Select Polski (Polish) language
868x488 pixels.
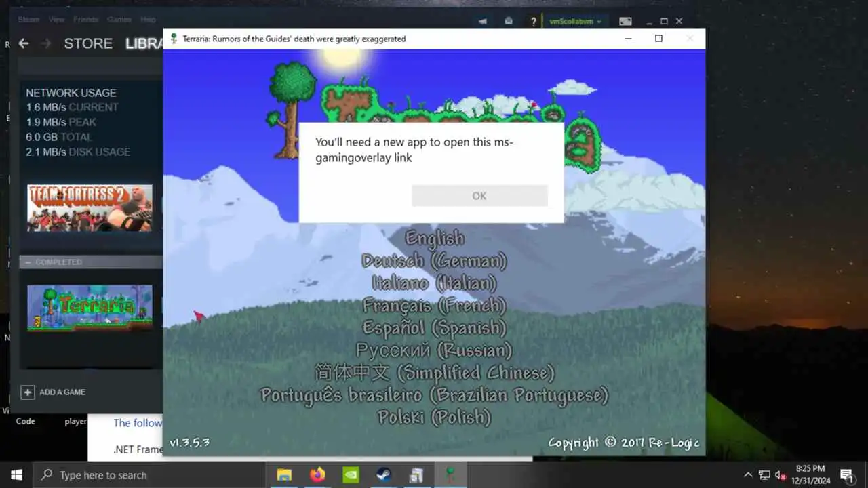(435, 418)
